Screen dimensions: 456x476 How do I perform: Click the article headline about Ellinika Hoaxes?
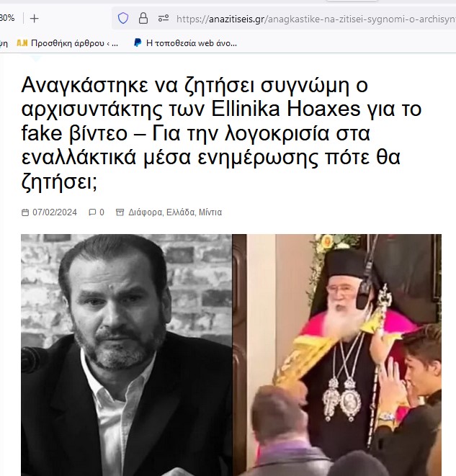(221, 133)
